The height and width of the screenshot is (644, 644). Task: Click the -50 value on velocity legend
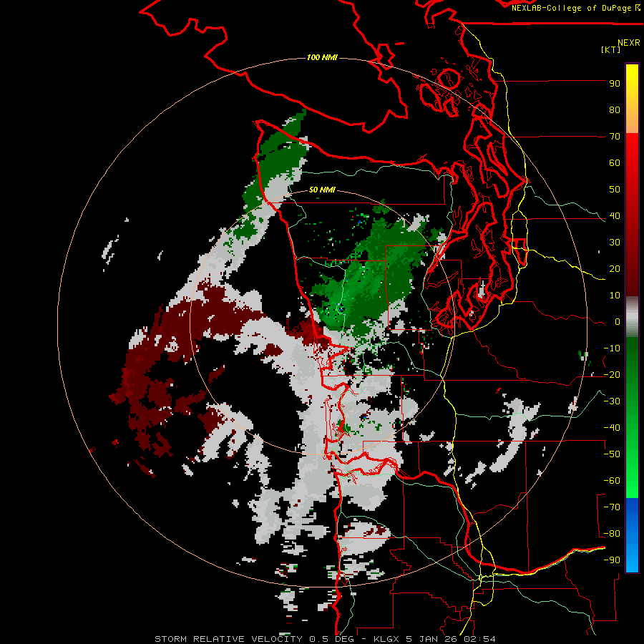click(612, 454)
